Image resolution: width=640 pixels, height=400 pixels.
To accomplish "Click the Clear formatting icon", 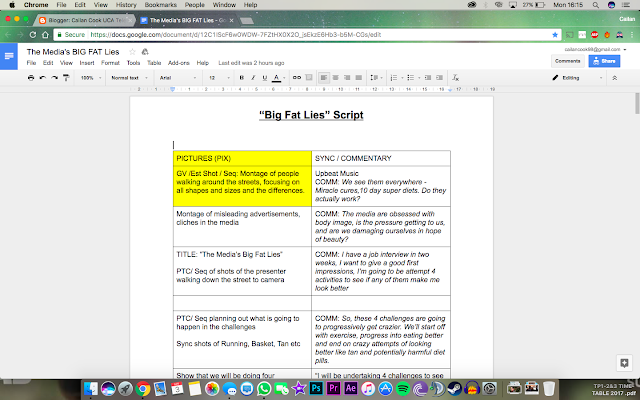I will 456,78.
